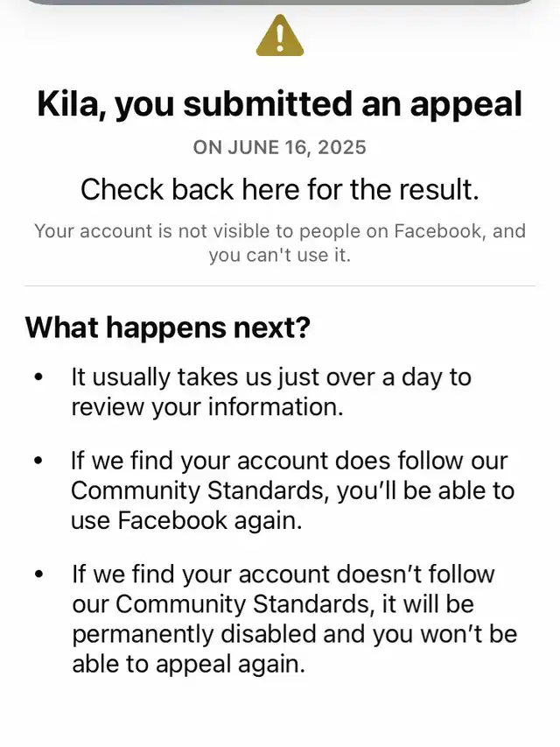The height and width of the screenshot is (747, 560).
Task: Tap the "use Facebook again." line
Action: pyautogui.click(x=185, y=520)
